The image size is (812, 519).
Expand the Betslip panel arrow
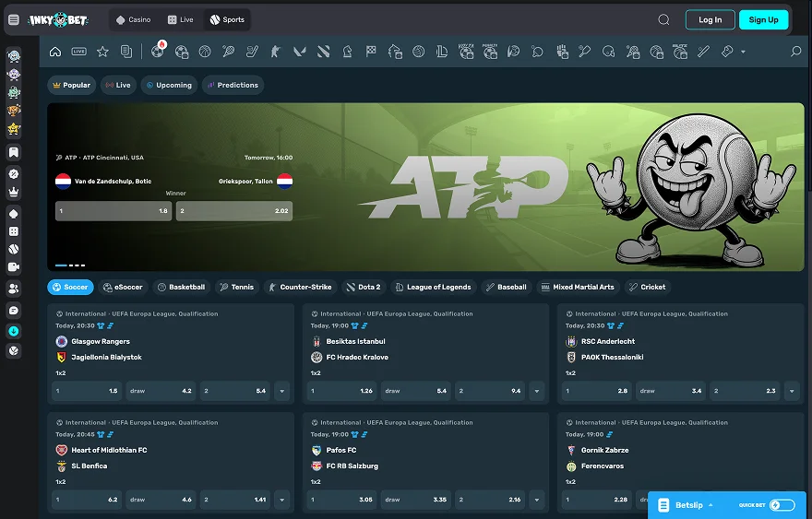(x=710, y=505)
